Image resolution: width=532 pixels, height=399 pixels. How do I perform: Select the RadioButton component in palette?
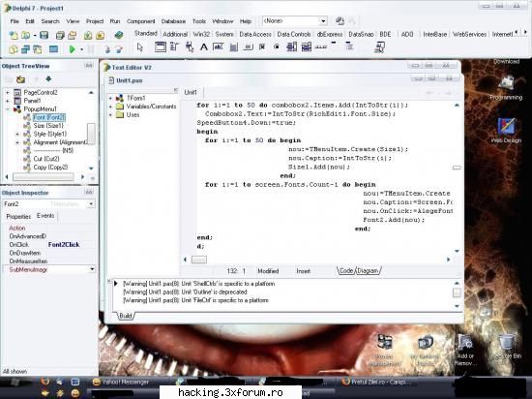click(x=277, y=47)
